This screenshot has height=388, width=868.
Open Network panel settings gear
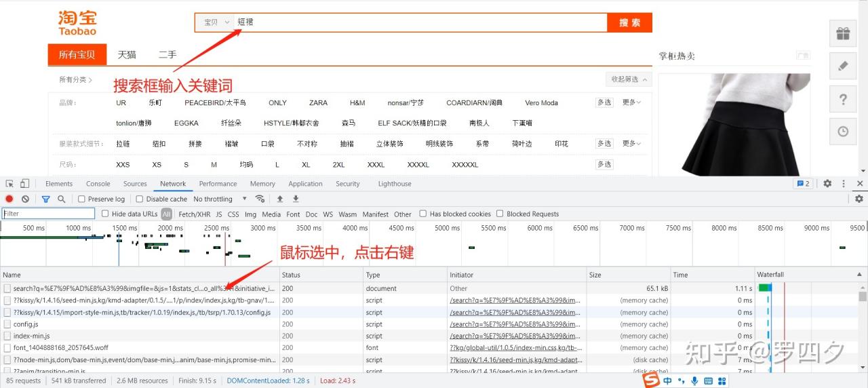click(x=859, y=199)
